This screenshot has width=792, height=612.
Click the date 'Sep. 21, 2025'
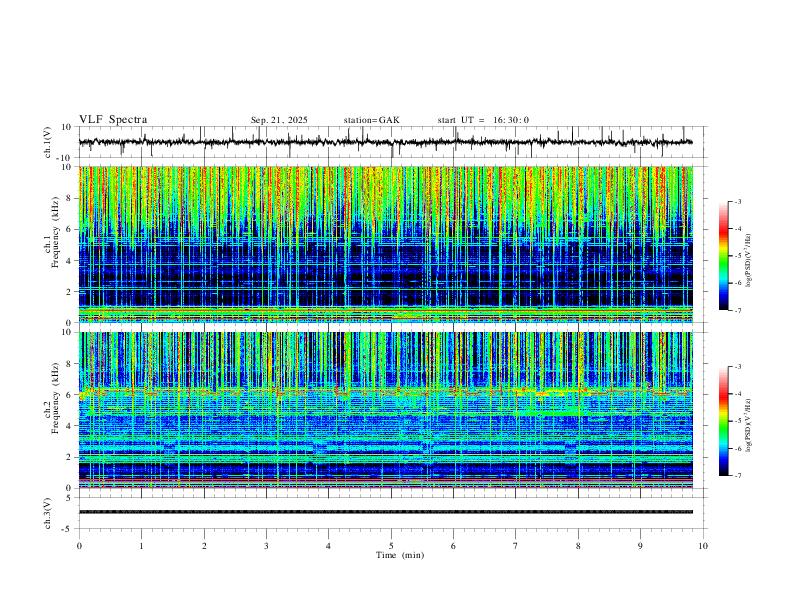pyautogui.click(x=279, y=120)
